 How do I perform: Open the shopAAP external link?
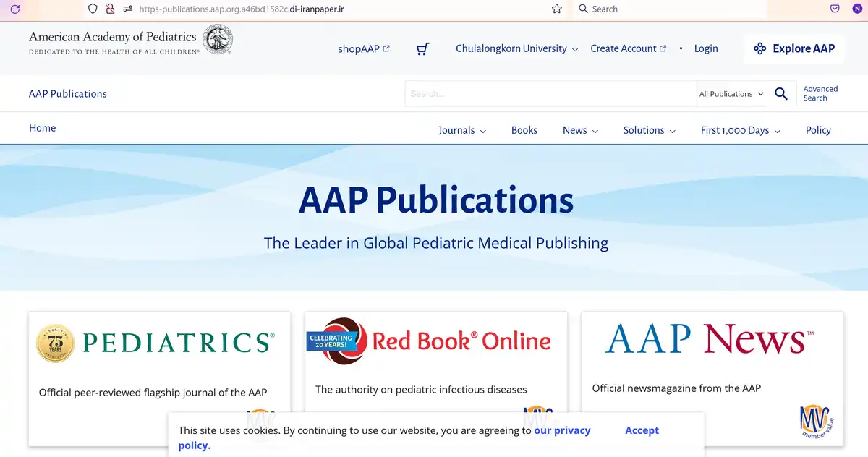364,48
